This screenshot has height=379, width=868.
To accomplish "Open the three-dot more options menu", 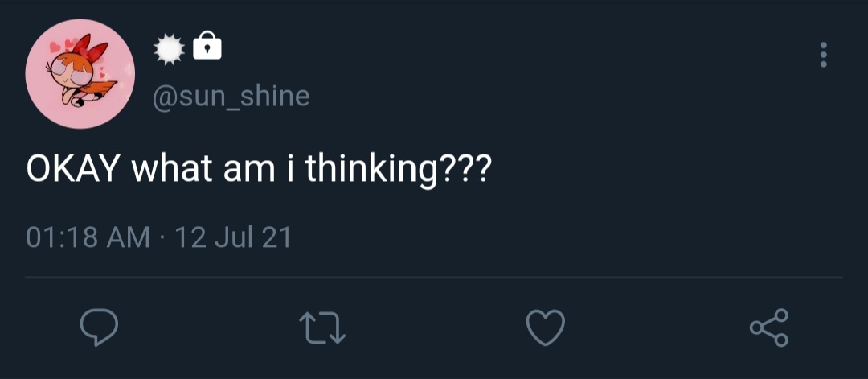I will pos(824,55).
